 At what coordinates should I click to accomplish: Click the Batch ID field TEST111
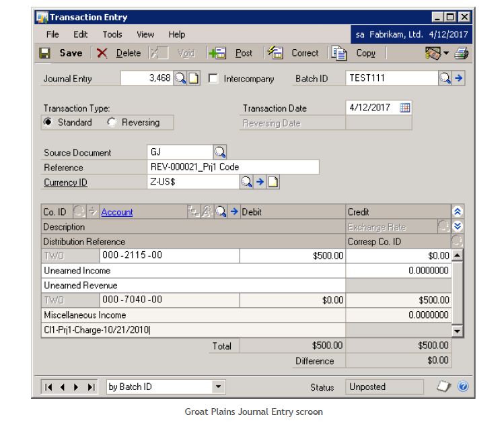tap(392, 78)
